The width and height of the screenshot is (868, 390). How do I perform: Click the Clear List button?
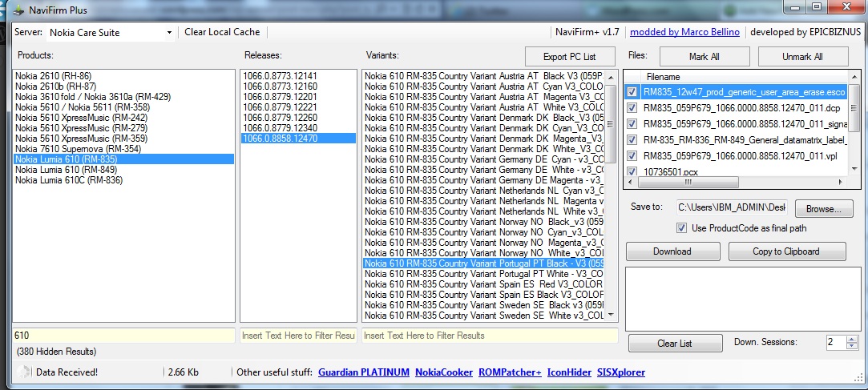pos(676,343)
